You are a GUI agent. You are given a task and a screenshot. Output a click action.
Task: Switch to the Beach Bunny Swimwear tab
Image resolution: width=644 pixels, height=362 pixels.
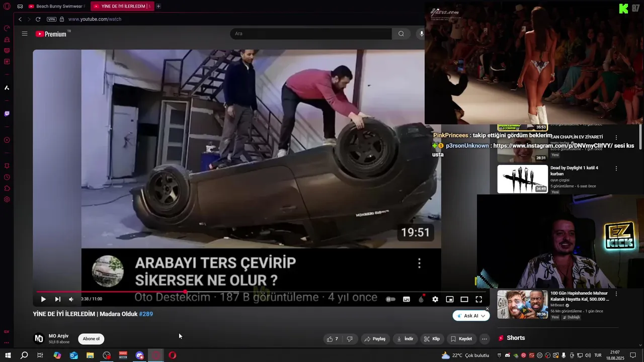[56, 7]
